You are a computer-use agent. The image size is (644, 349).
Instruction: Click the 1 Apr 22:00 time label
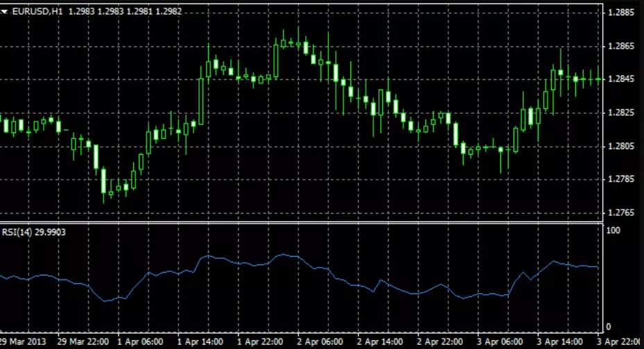[x=260, y=341]
